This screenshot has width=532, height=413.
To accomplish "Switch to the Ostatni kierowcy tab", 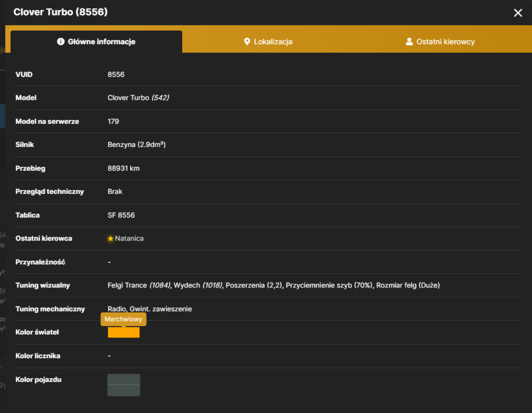I will [440, 42].
